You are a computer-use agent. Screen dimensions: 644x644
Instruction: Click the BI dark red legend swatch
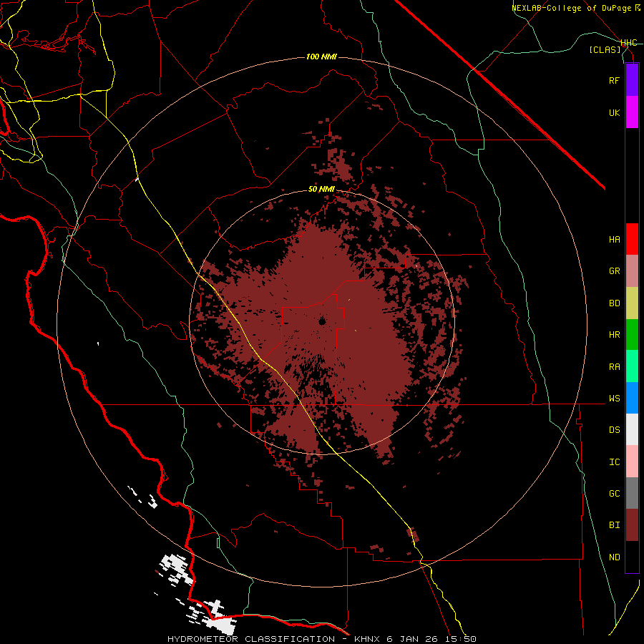tap(632, 525)
